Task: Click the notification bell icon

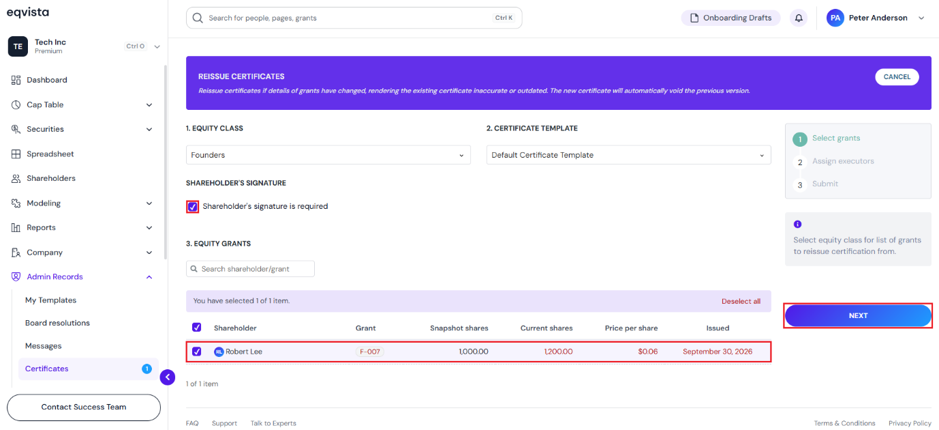Action: [798, 18]
